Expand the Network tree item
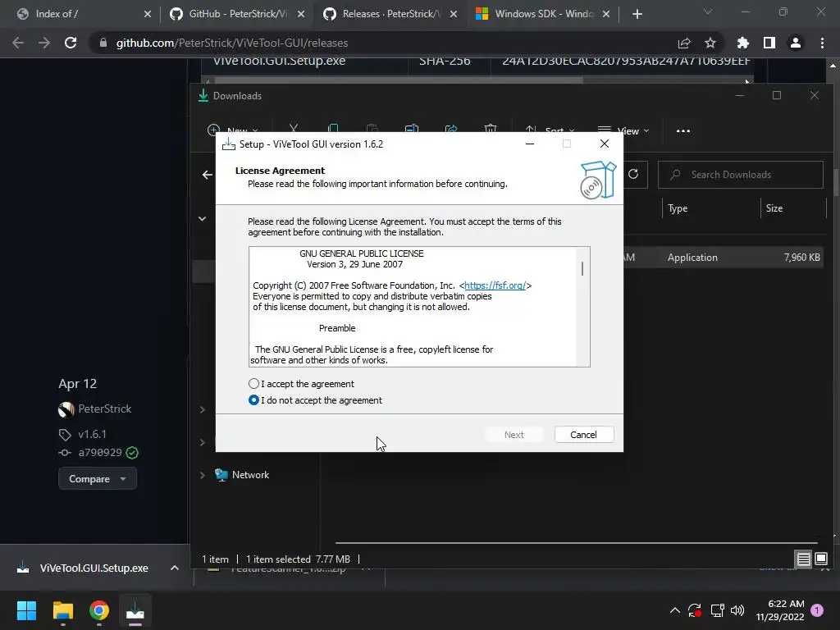Screen dimensions: 840x630 coord(203,475)
